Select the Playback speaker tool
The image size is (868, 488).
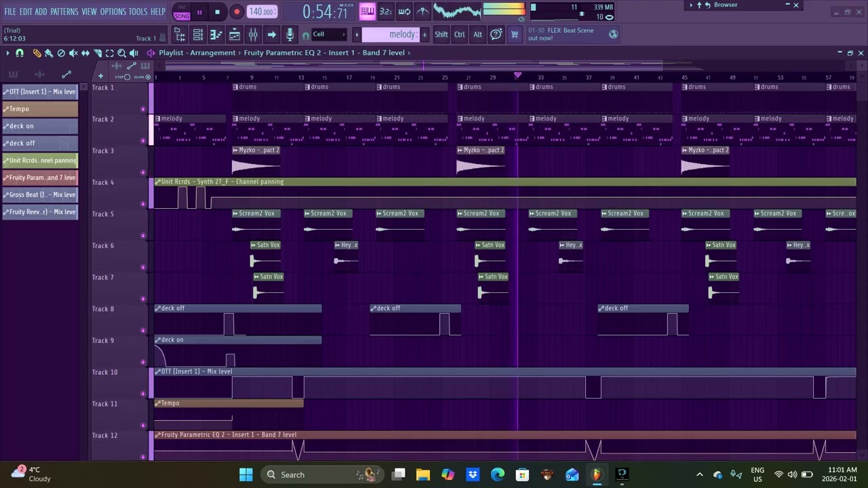click(x=134, y=53)
